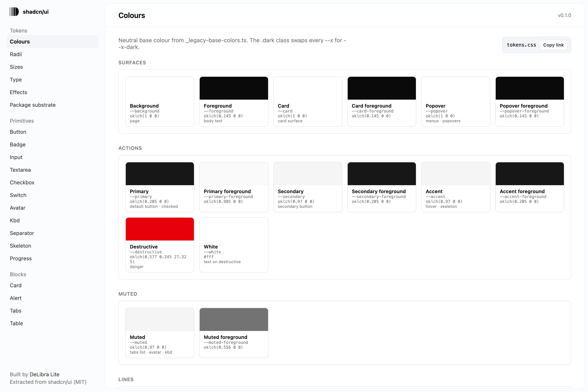588x392 pixels.
Task: Open the Card block page
Action: 52,285
